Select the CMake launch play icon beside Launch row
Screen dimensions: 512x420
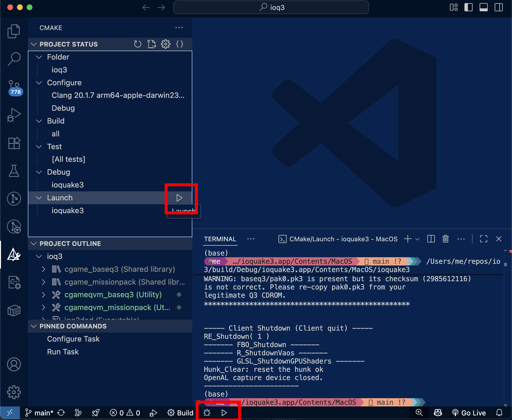179,198
